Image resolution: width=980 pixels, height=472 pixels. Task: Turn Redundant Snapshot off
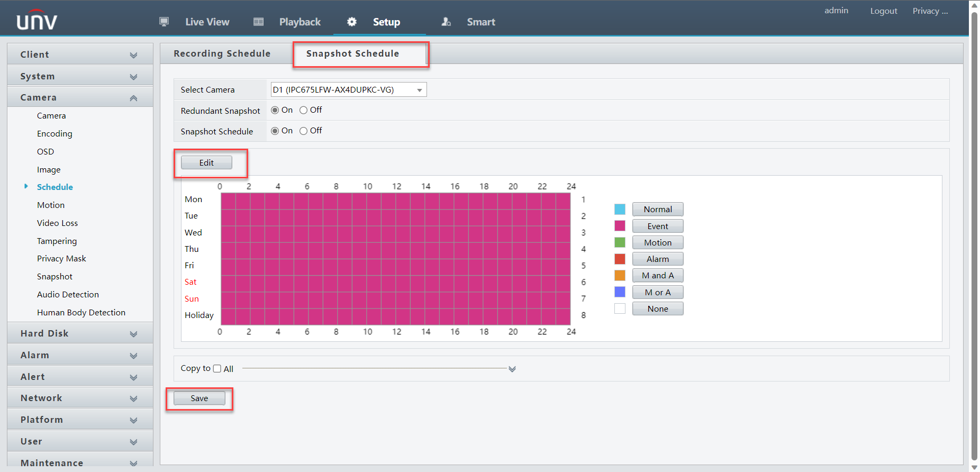304,110
